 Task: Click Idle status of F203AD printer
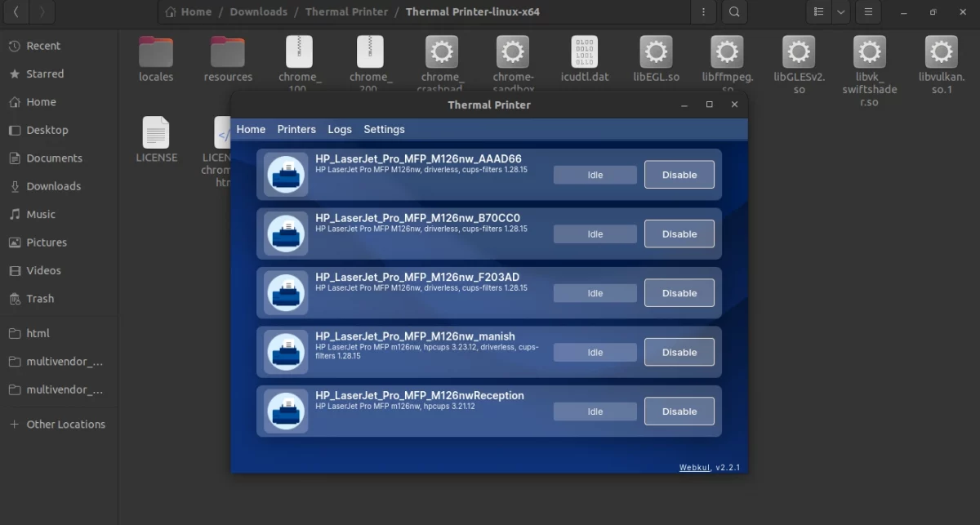(595, 293)
